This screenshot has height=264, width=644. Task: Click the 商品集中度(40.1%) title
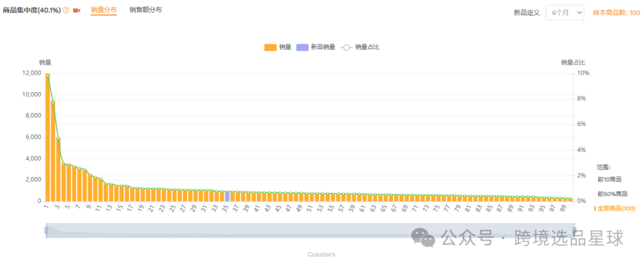point(32,10)
